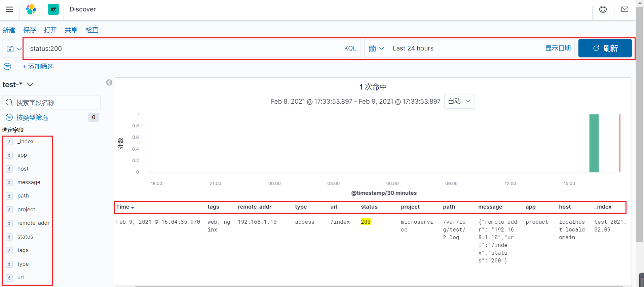Click the type icon for url field
The height and width of the screenshot is (287, 644).
tap(9, 278)
